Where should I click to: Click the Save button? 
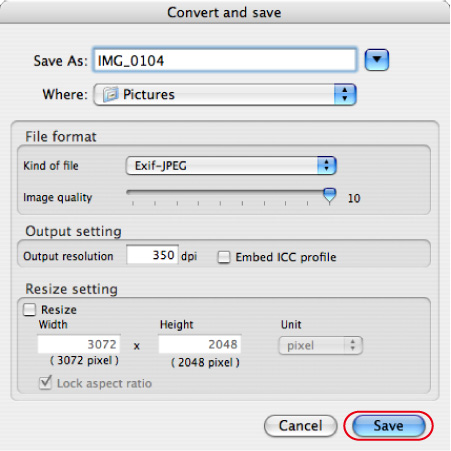(x=389, y=426)
